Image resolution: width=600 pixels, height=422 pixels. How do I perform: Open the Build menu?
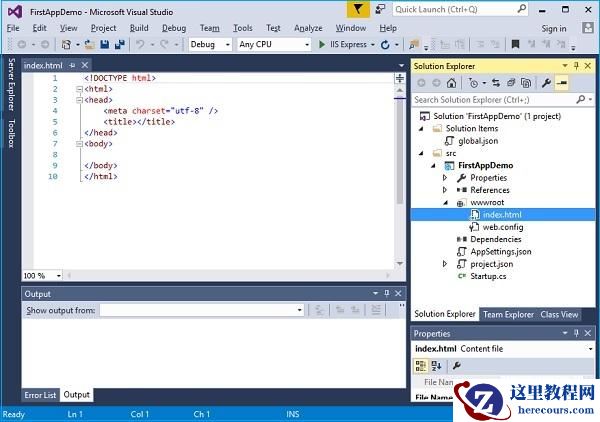[139, 28]
